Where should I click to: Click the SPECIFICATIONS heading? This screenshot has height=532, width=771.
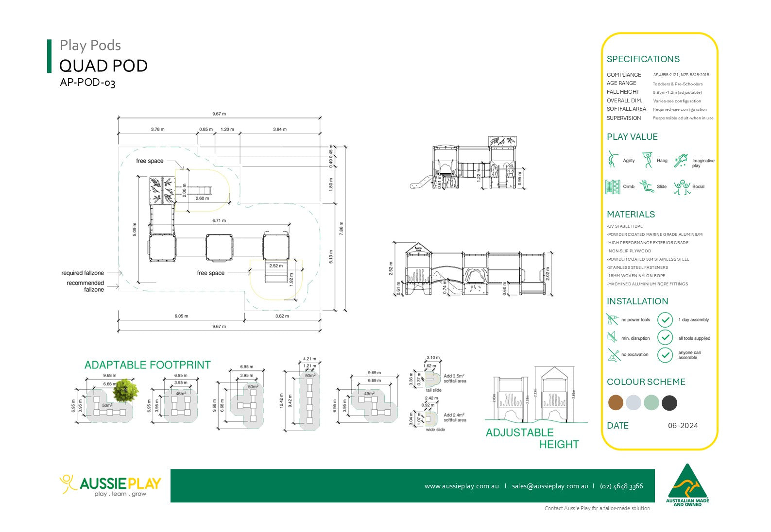point(643,59)
